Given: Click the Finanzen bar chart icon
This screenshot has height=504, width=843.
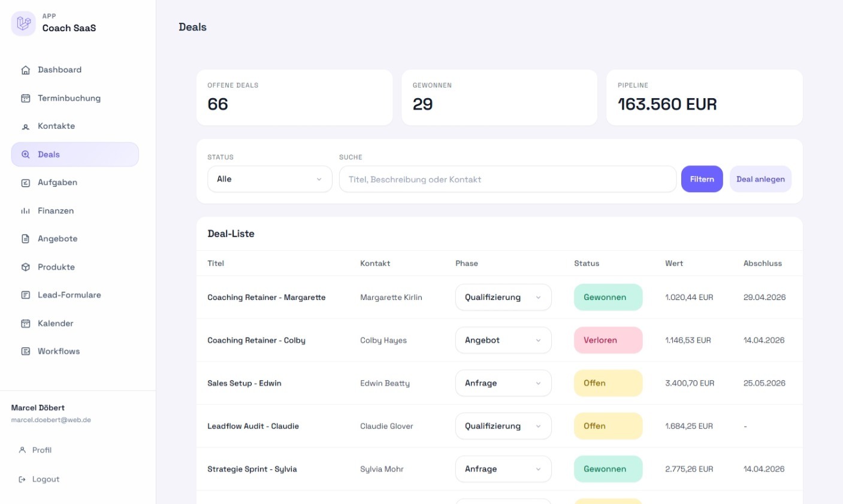Looking at the screenshot, I should 26,211.
